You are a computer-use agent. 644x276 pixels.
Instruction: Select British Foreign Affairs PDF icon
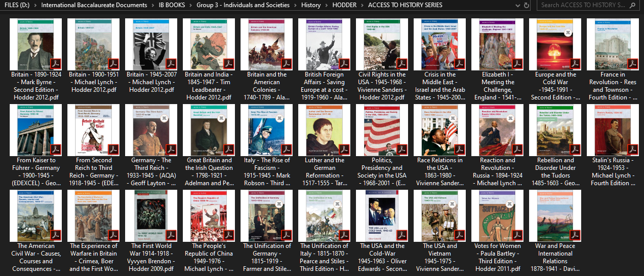pyautogui.click(x=324, y=44)
